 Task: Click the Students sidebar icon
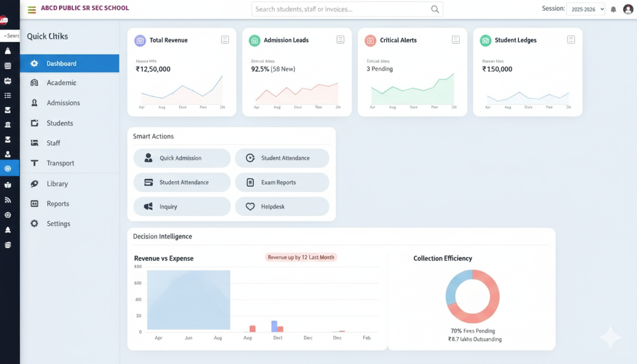(34, 123)
